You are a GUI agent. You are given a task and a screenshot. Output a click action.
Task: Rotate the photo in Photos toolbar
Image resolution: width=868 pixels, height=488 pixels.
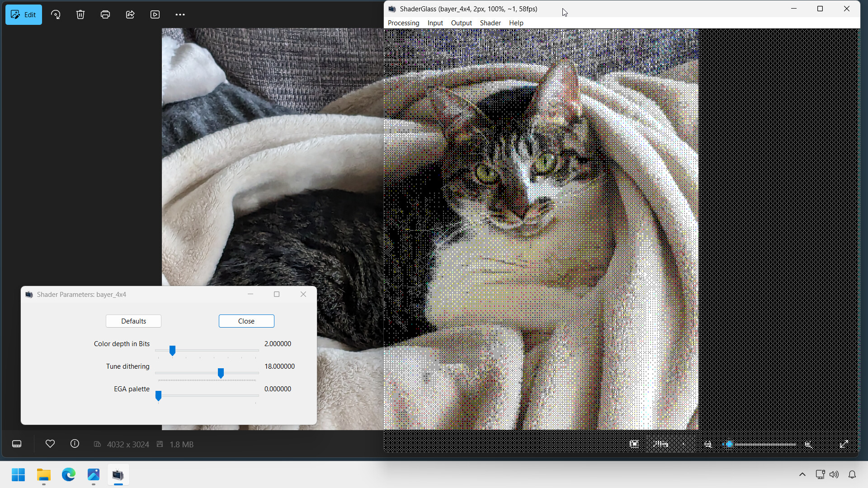pos(56,14)
